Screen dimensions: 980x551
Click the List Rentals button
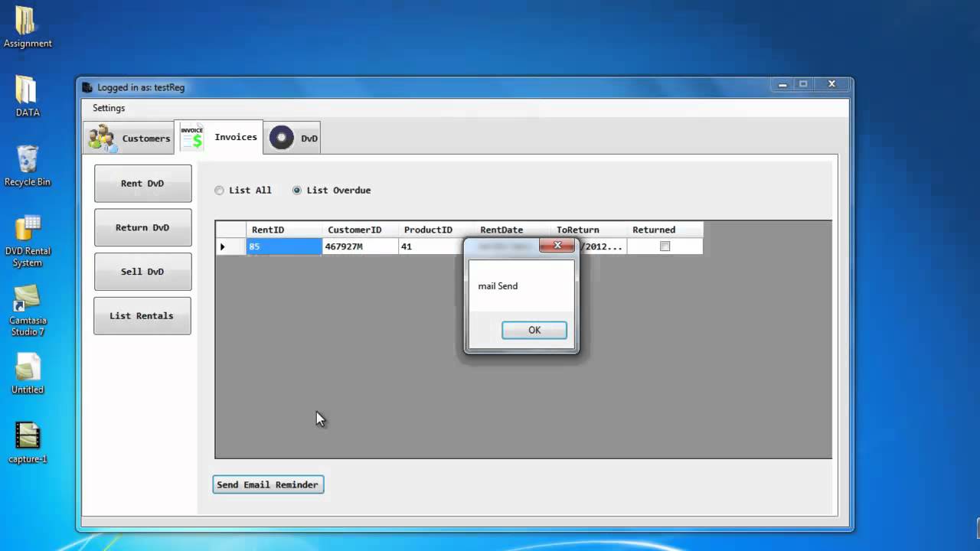coord(142,315)
